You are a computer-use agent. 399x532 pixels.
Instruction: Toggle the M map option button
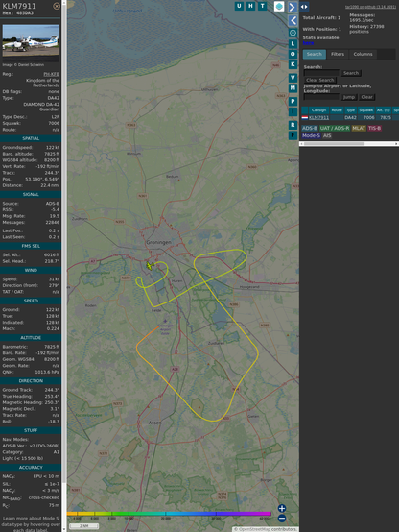point(293,88)
